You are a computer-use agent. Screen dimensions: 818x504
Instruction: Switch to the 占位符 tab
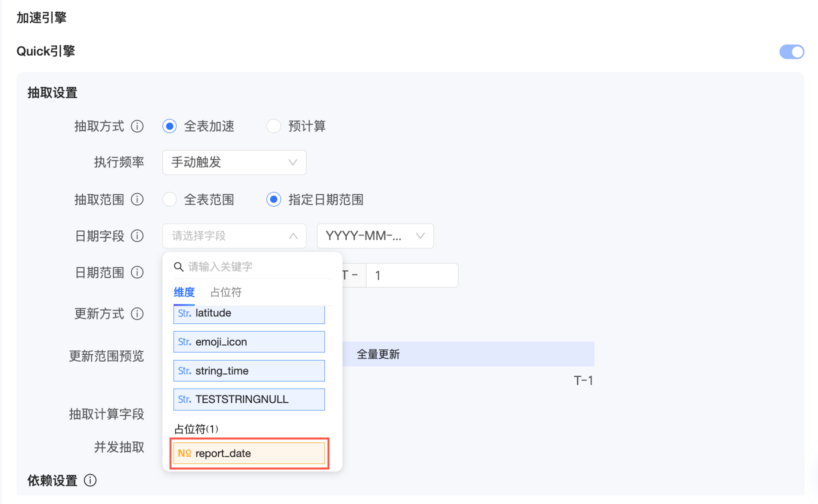[226, 292]
